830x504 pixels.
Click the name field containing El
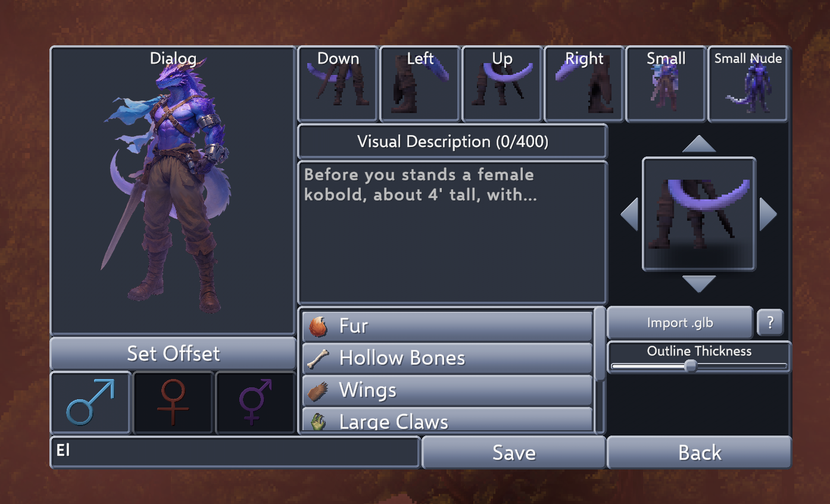235,452
